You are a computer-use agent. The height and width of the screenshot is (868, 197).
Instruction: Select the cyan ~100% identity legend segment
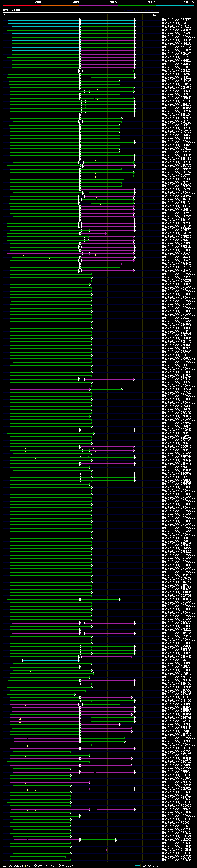175,6
